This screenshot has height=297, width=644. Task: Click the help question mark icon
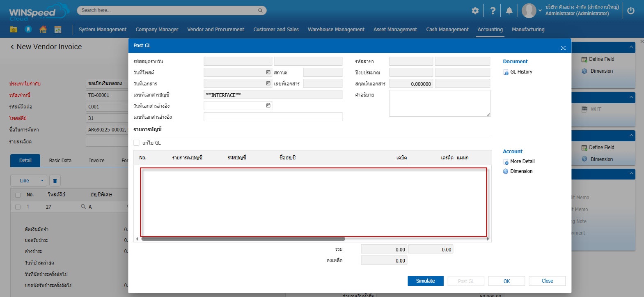click(x=493, y=11)
